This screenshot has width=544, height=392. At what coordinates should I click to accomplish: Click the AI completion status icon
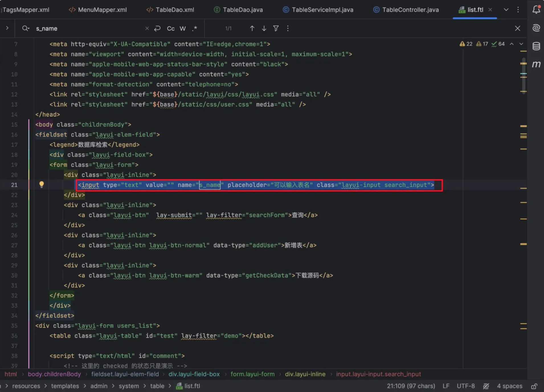point(486,386)
